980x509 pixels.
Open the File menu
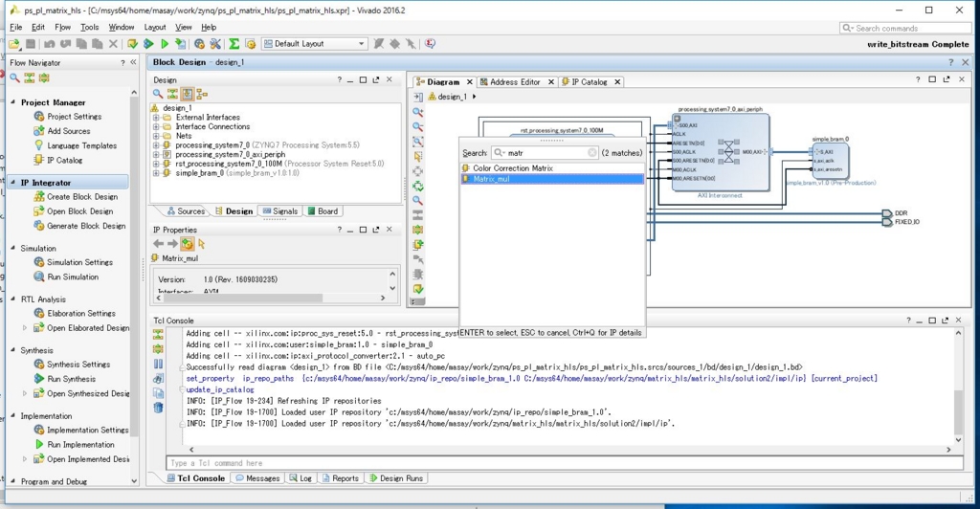click(x=15, y=28)
